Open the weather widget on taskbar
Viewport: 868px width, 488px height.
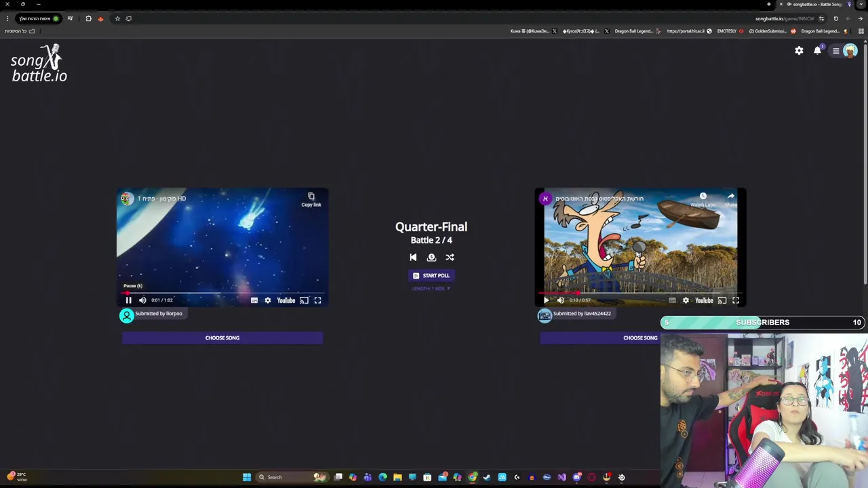click(x=18, y=477)
